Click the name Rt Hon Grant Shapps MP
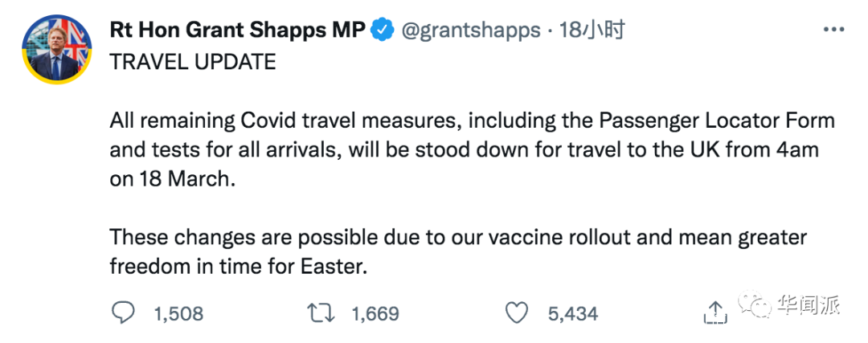Viewport: 868px width, 343px height. coord(237,31)
